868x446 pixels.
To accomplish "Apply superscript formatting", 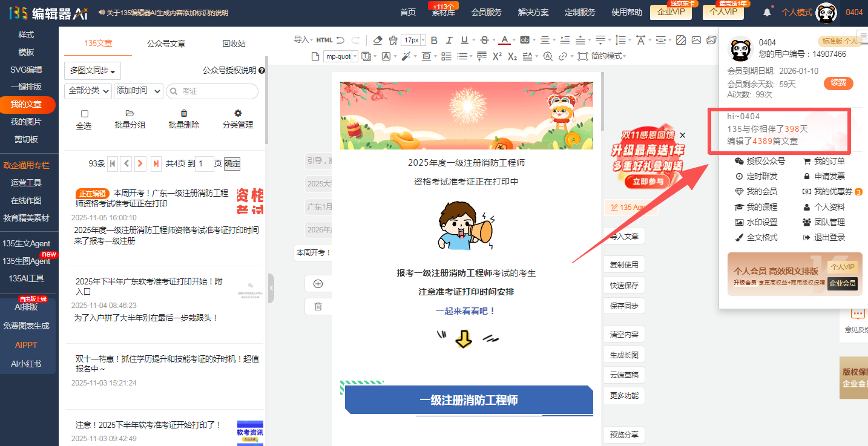I will click(497, 56).
